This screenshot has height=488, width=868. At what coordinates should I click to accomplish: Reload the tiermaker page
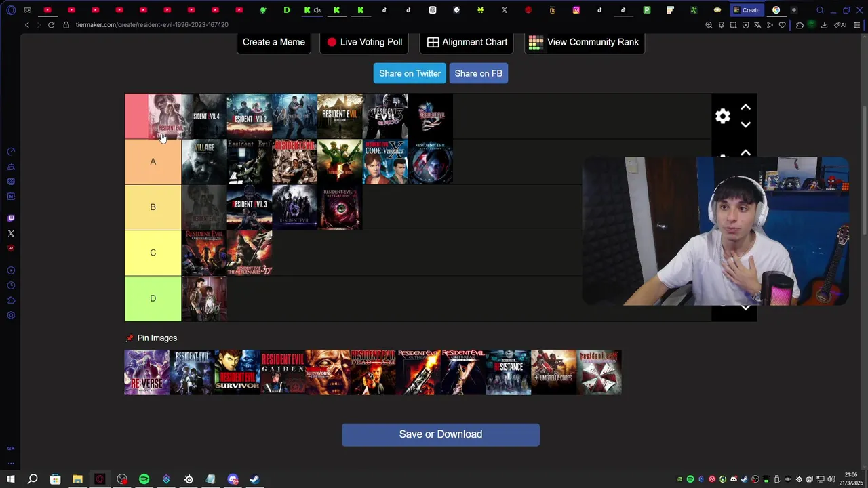click(51, 25)
